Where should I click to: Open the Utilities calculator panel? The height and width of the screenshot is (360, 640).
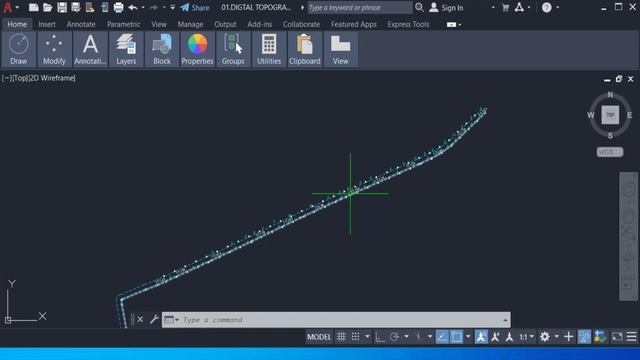click(269, 49)
